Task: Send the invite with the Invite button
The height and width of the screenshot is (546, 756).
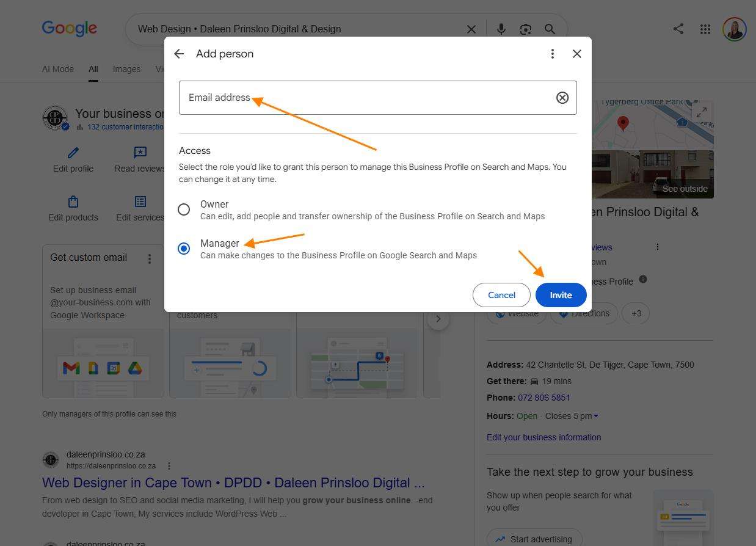Action: click(561, 295)
